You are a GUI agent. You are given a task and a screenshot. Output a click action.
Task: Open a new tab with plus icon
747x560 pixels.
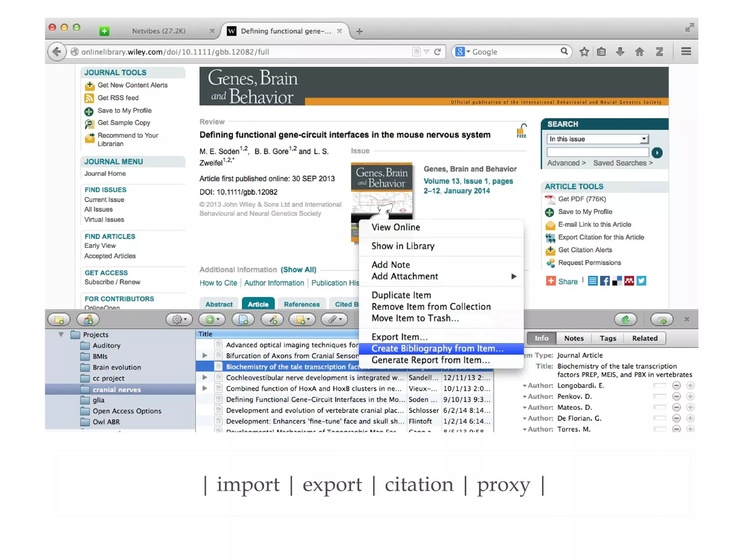click(x=359, y=31)
